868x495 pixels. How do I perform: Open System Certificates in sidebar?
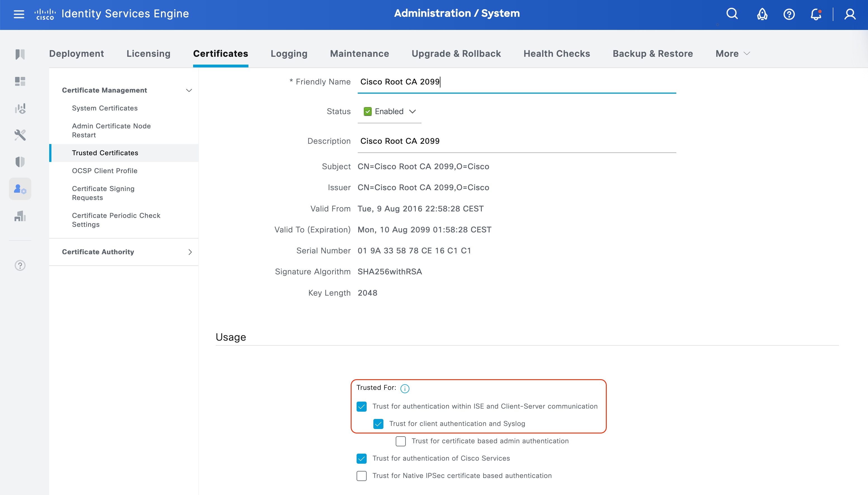[x=105, y=108]
